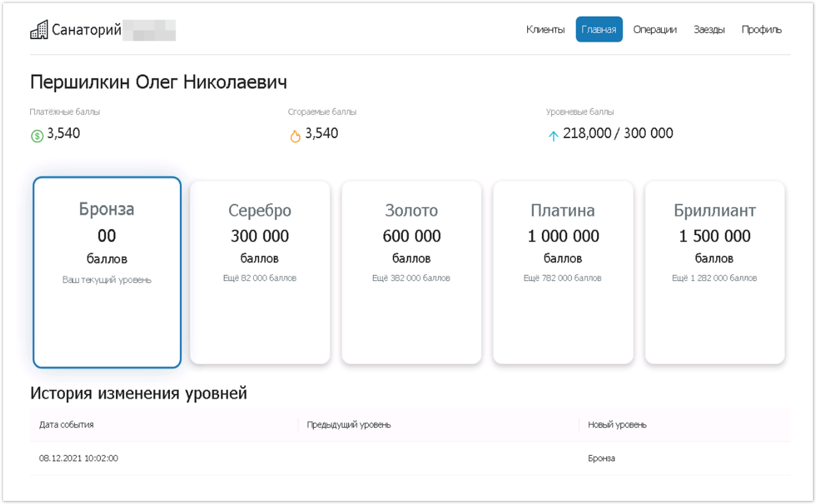Click the orange flame expiring points icon
The width and height of the screenshot is (816, 504).
tap(295, 136)
